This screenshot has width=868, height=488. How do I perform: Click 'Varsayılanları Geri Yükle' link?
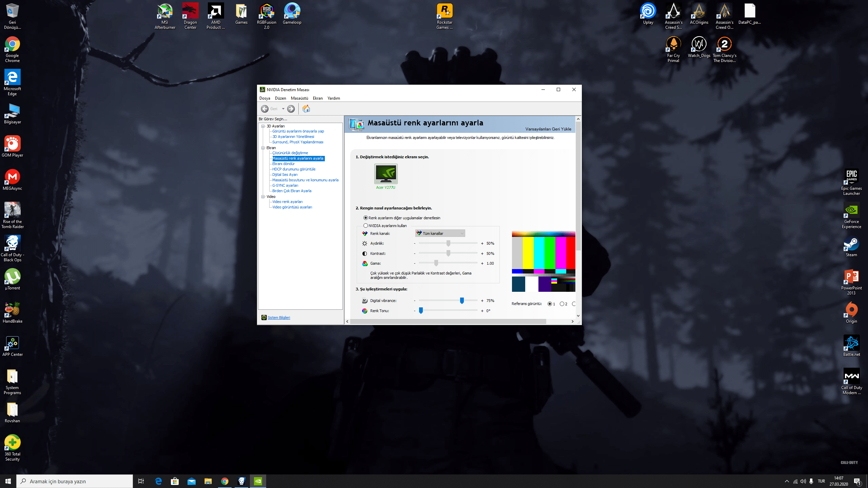tap(548, 129)
